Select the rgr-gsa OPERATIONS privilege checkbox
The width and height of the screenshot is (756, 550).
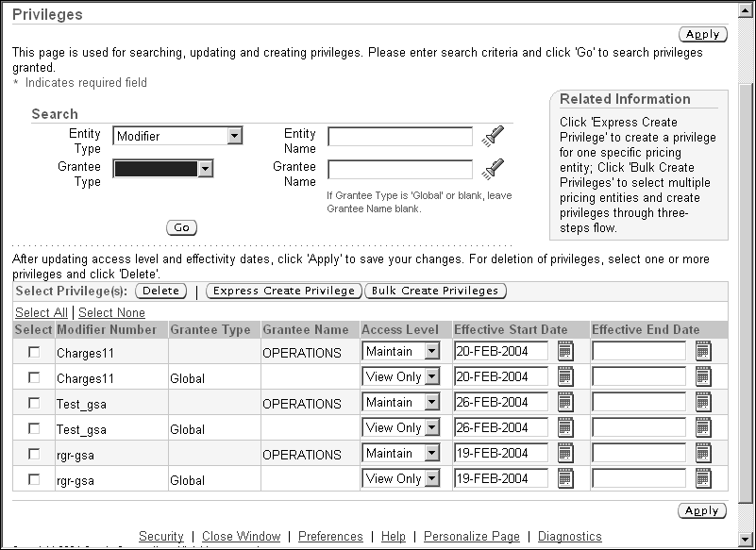pyautogui.click(x=34, y=454)
